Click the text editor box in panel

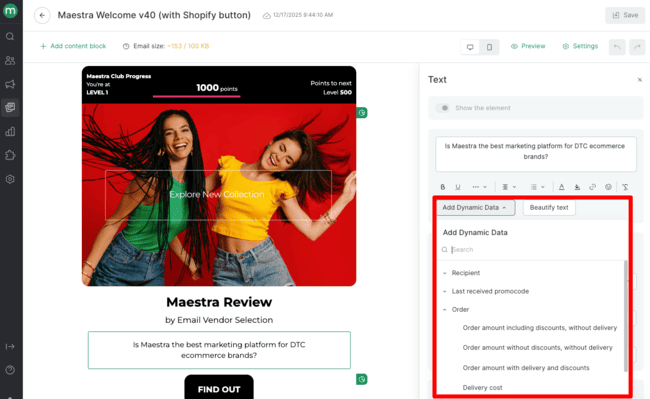pyautogui.click(x=536, y=154)
